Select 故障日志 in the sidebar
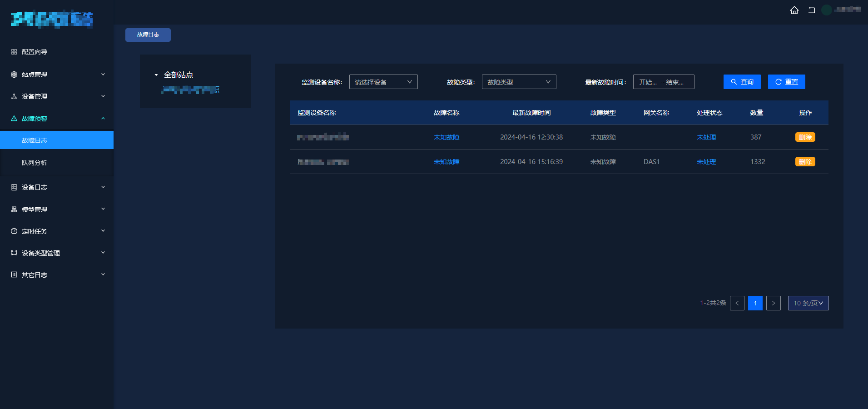 (x=57, y=140)
